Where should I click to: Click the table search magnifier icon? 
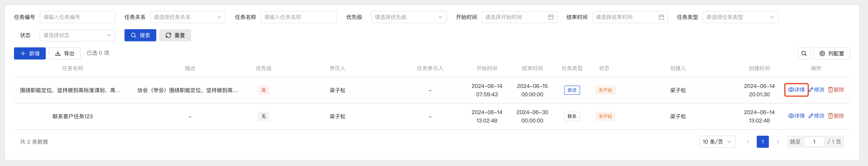coord(804,53)
